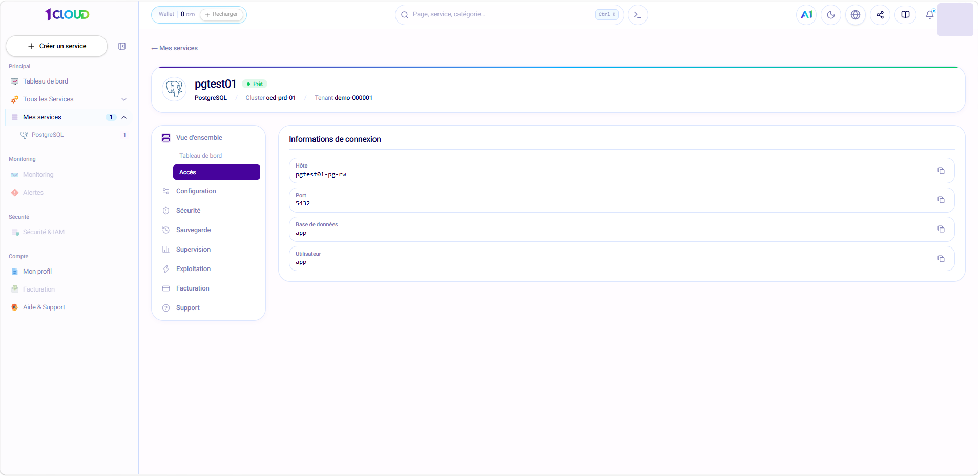Click the Prêt status badge

click(x=255, y=84)
